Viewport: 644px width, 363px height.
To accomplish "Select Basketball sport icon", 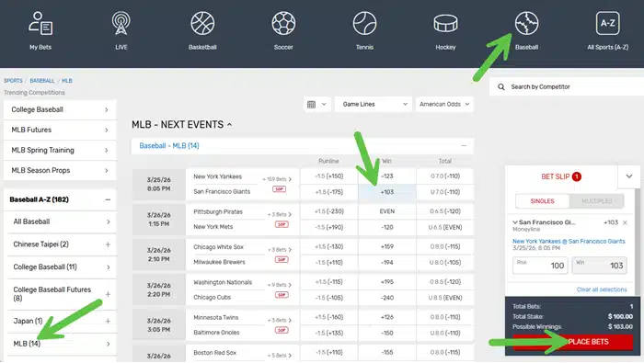I will tap(202, 23).
